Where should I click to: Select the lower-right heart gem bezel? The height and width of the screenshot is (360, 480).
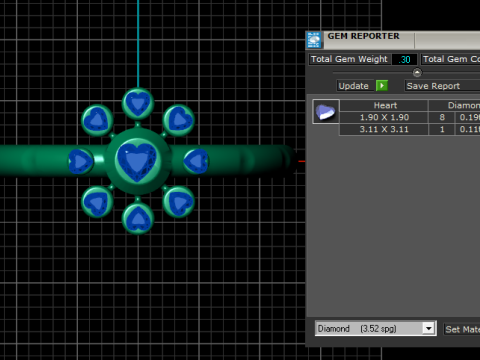[x=179, y=202]
